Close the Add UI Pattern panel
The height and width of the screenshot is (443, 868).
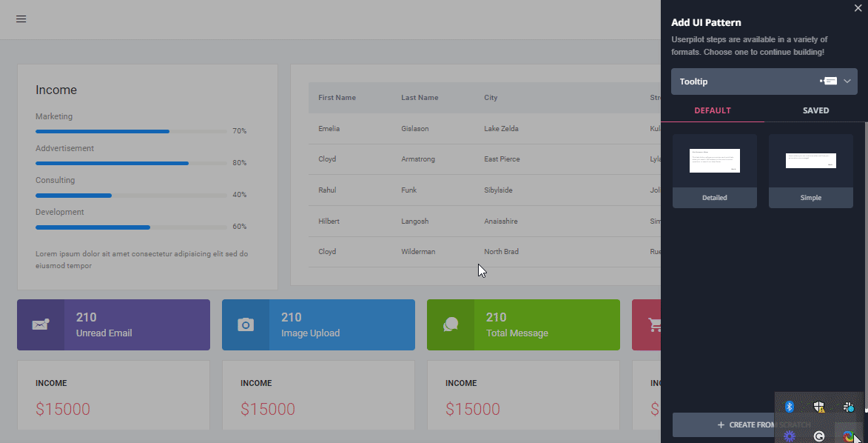(x=858, y=7)
